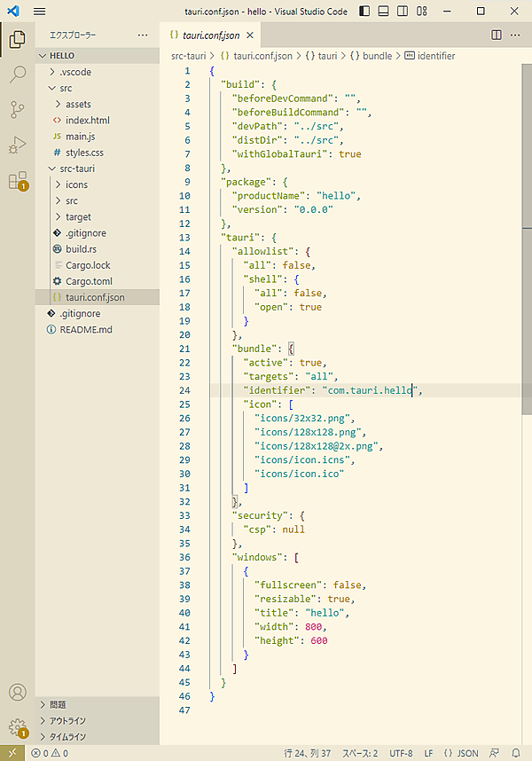Click the JSON language mode in status bar
The height and width of the screenshot is (761, 532).
461,753
